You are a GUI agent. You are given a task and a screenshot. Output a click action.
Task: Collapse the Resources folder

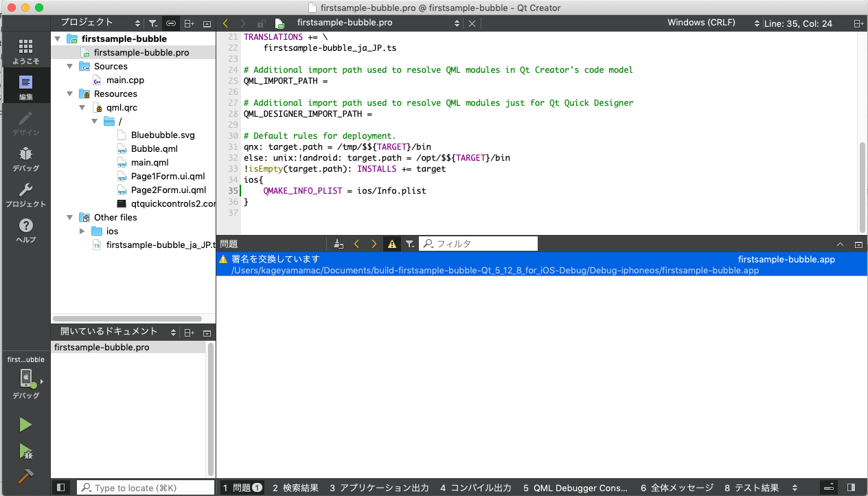pos(69,94)
